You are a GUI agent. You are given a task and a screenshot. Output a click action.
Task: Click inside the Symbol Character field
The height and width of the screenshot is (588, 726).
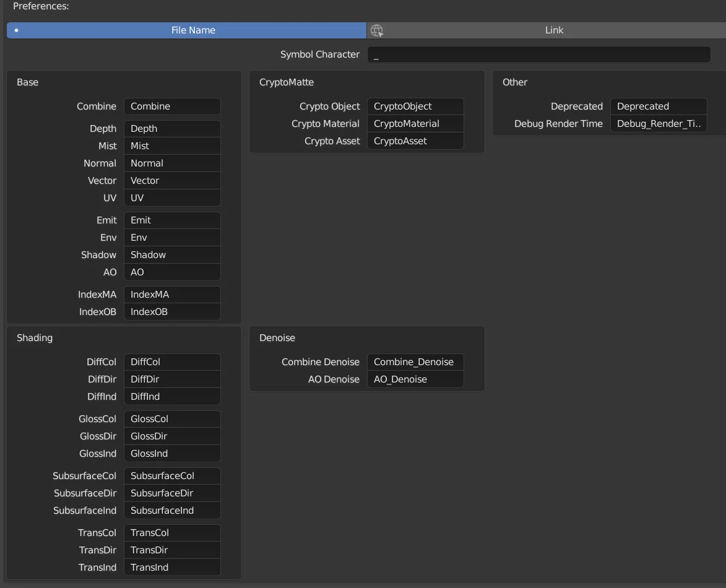point(538,54)
